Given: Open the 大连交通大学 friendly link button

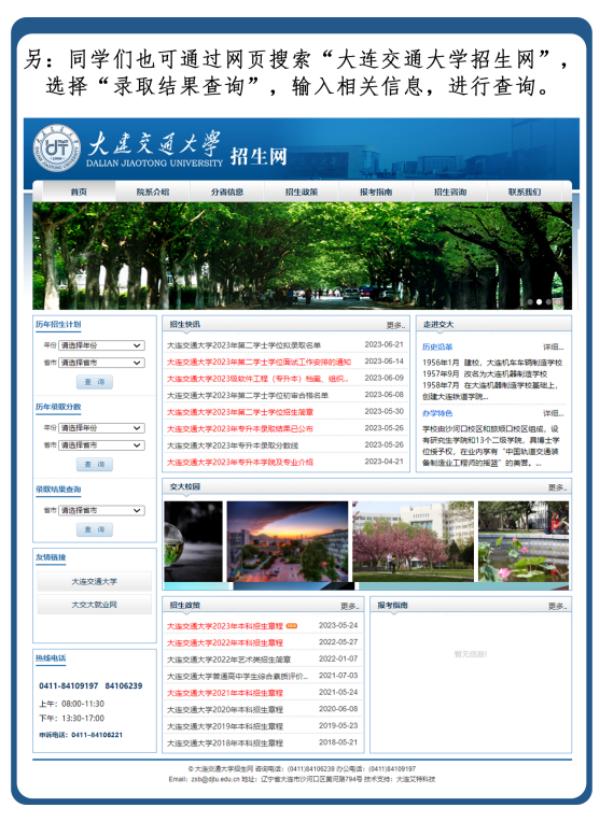Looking at the screenshot, I should tap(94, 581).
